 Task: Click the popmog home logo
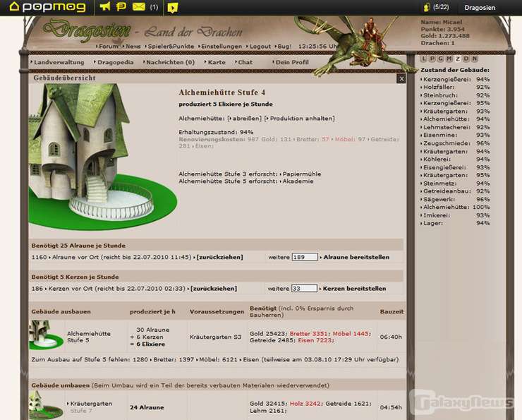47,7
